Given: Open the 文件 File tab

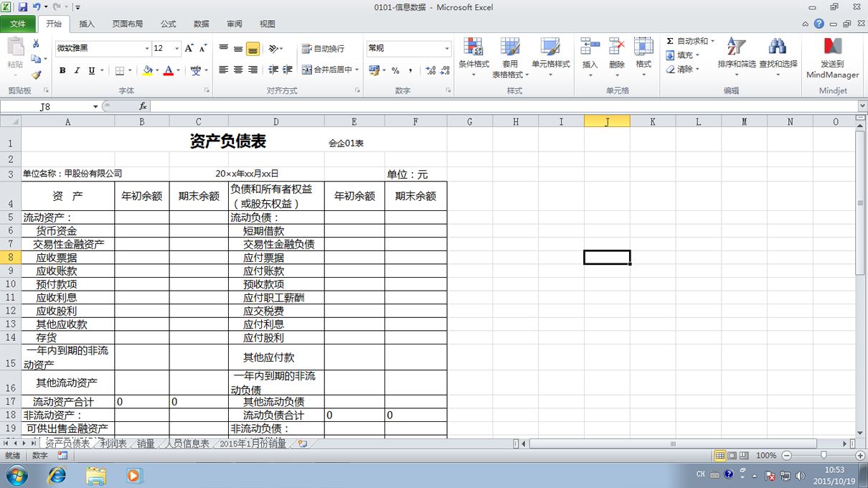Looking at the screenshot, I should point(17,24).
